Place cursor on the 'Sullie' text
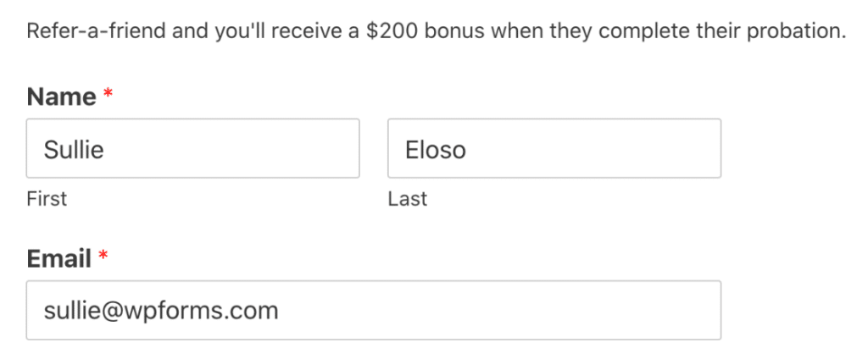 click(x=74, y=150)
